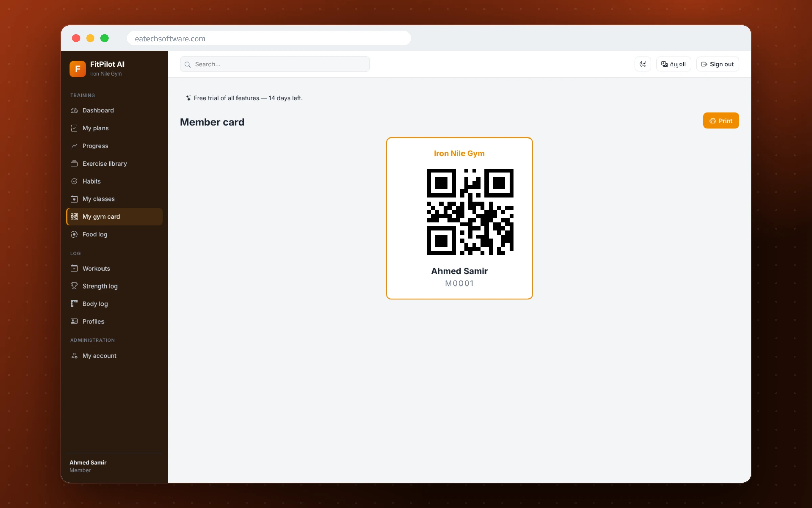Viewport: 812px width, 508px height.
Task: Go to Progress section
Action: click(x=114, y=146)
